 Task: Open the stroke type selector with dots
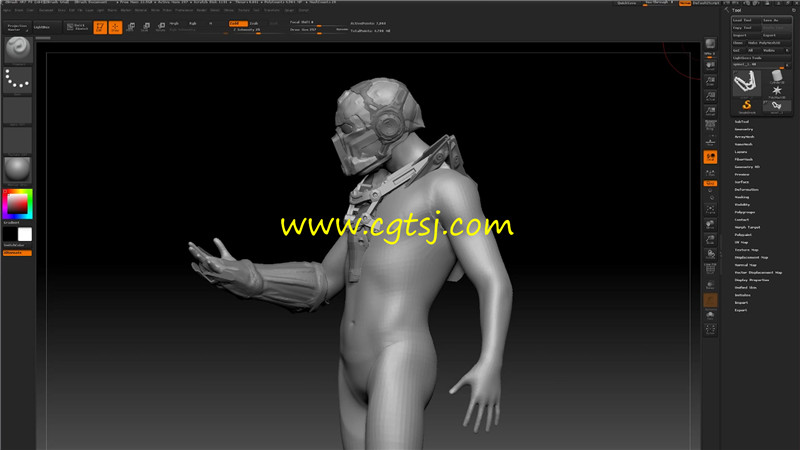[18, 80]
